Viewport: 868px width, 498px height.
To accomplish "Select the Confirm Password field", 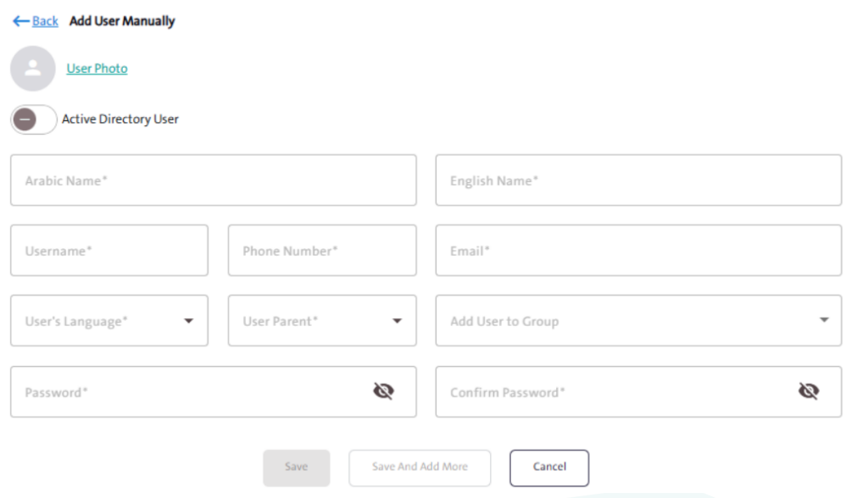I will coord(615,392).
